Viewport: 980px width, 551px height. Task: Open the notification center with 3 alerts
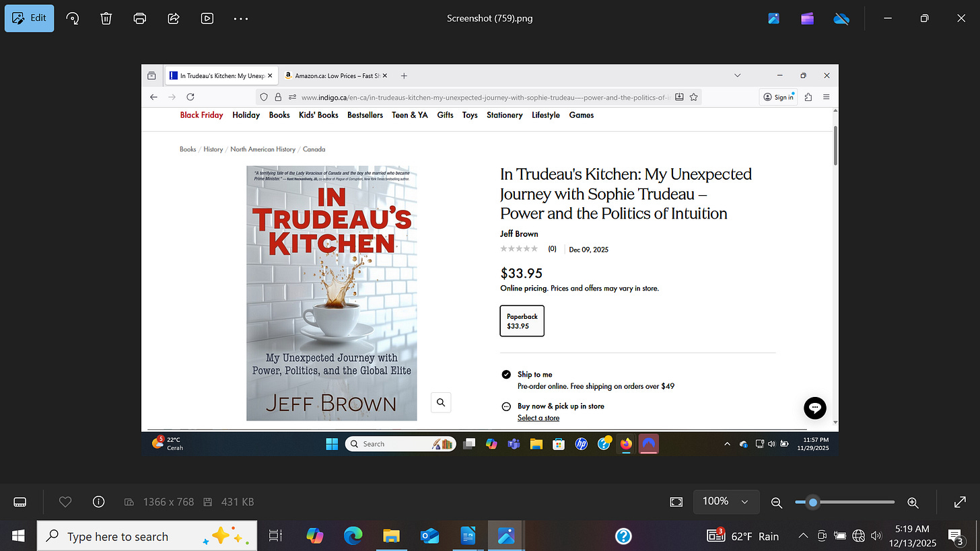pyautogui.click(x=955, y=536)
